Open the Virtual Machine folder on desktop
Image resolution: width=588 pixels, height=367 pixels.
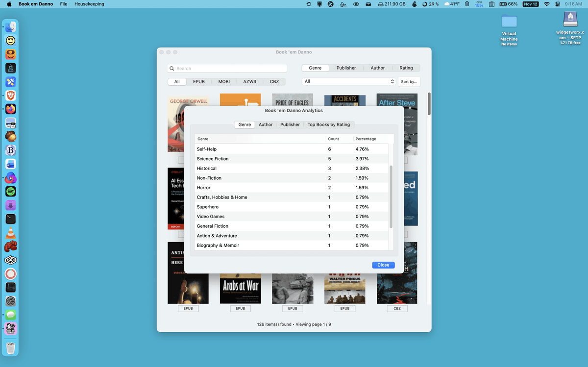[x=509, y=22]
